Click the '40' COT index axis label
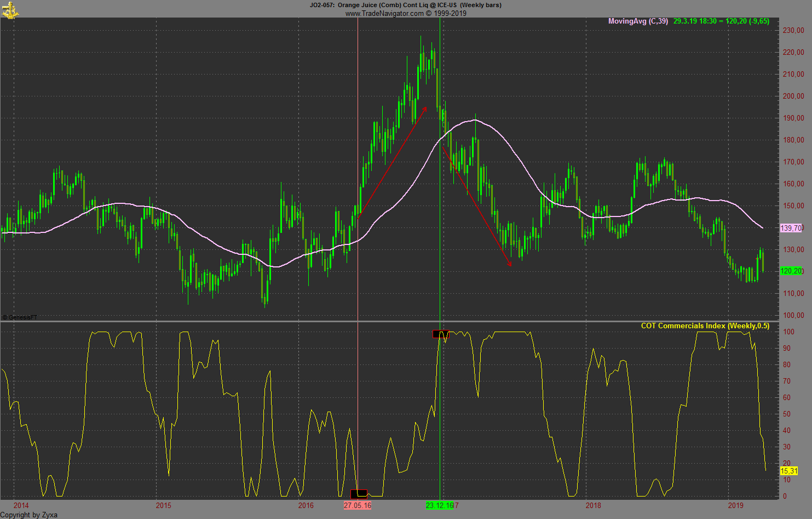Image resolution: width=812 pixels, height=519 pixels. (787, 430)
